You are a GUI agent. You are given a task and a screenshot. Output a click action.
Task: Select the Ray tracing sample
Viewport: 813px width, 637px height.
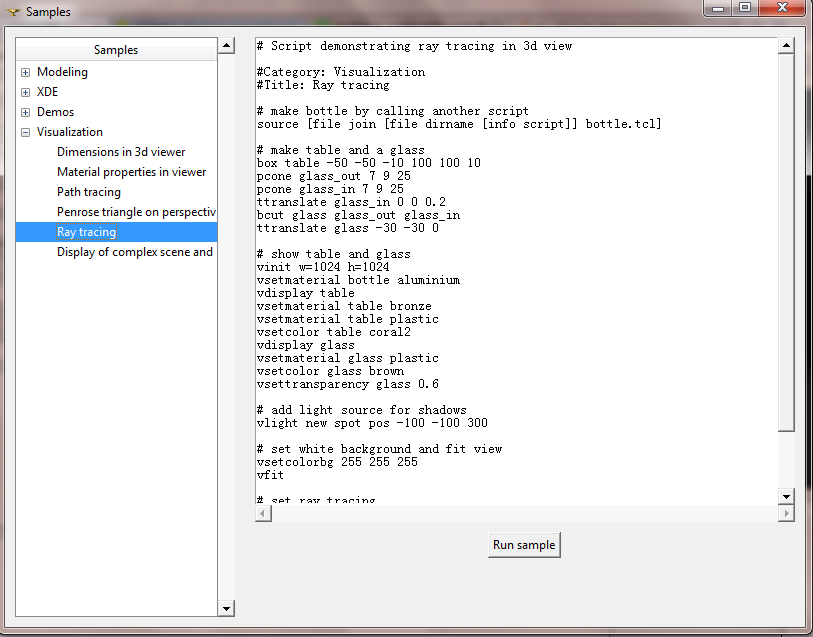[x=86, y=232]
